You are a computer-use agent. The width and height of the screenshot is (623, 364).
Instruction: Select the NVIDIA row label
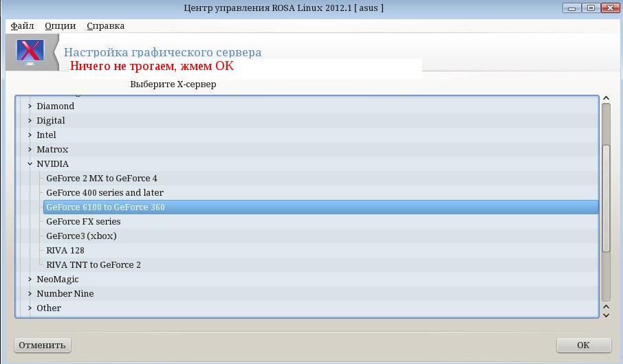(x=52, y=163)
